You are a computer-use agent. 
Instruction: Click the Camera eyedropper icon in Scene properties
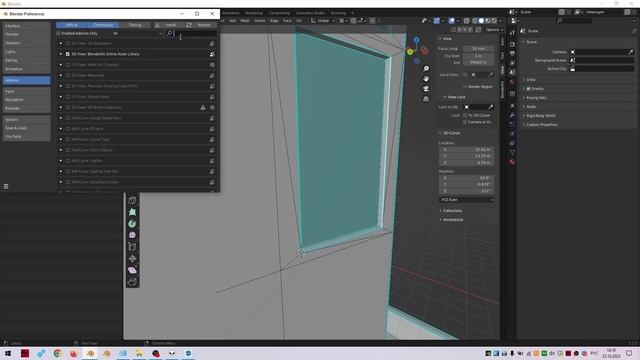click(631, 52)
